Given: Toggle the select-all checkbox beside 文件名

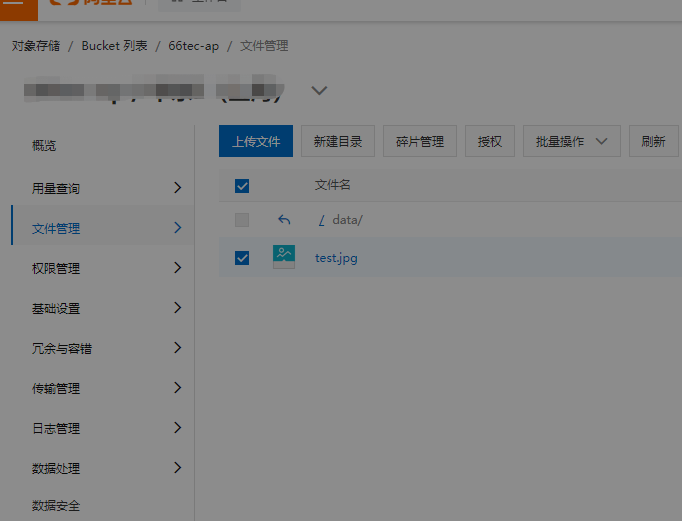Looking at the screenshot, I should (242, 186).
